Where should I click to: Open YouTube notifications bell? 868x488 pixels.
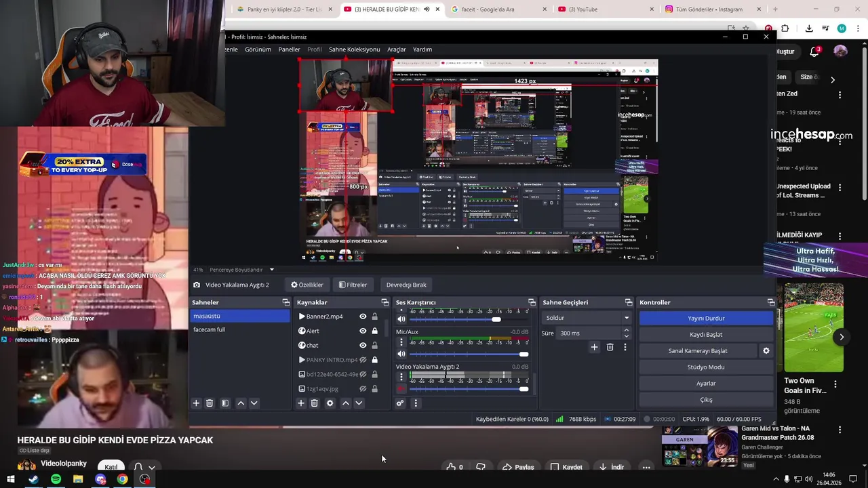(814, 52)
